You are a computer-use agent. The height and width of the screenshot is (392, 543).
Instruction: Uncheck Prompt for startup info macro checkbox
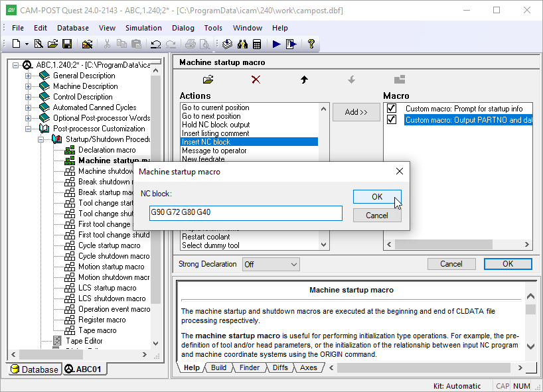click(x=392, y=108)
